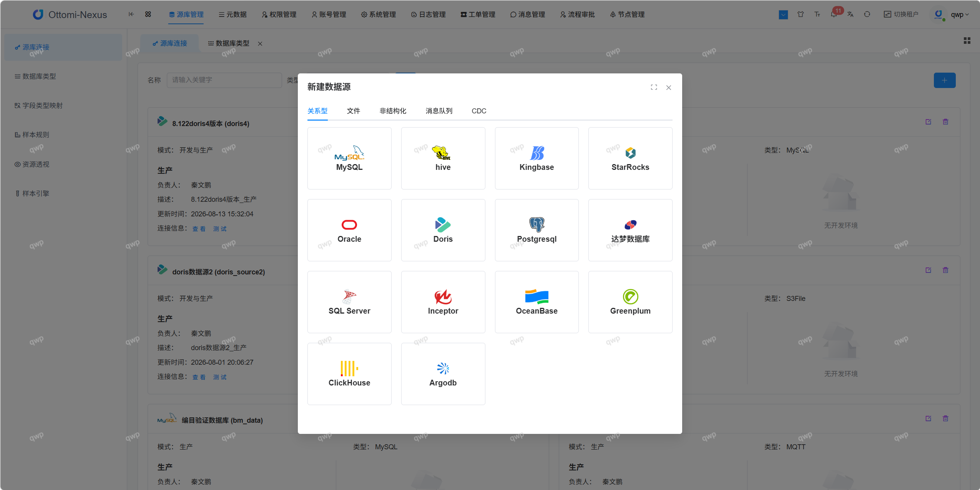Choose the SQL Server card
Viewport: 980px width, 490px height.
click(x=349, y=302)
